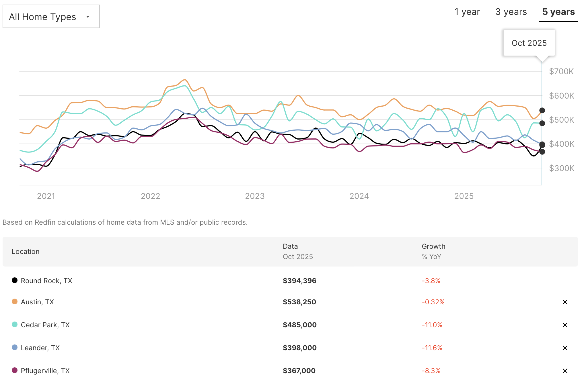Click the teal Cedar Park legend dot

(15, 324)
